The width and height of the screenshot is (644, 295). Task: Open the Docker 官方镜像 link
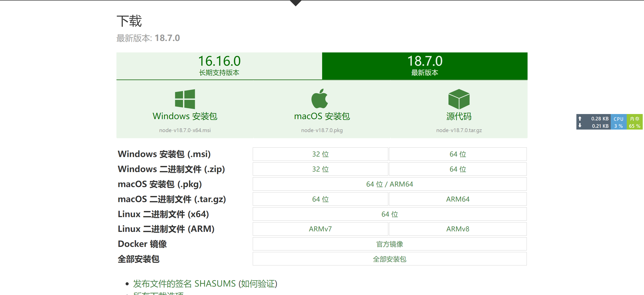click(390, 244)
